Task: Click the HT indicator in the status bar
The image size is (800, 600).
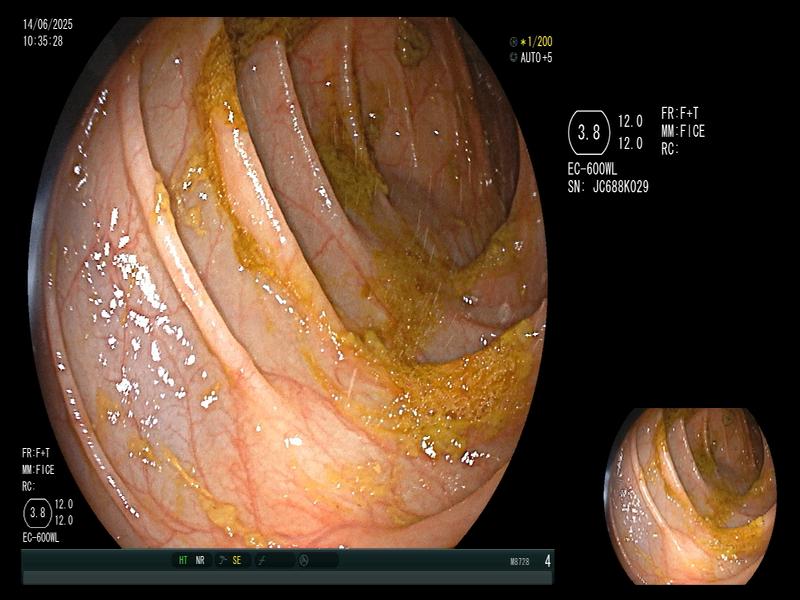Action: [x=183, y=560]
